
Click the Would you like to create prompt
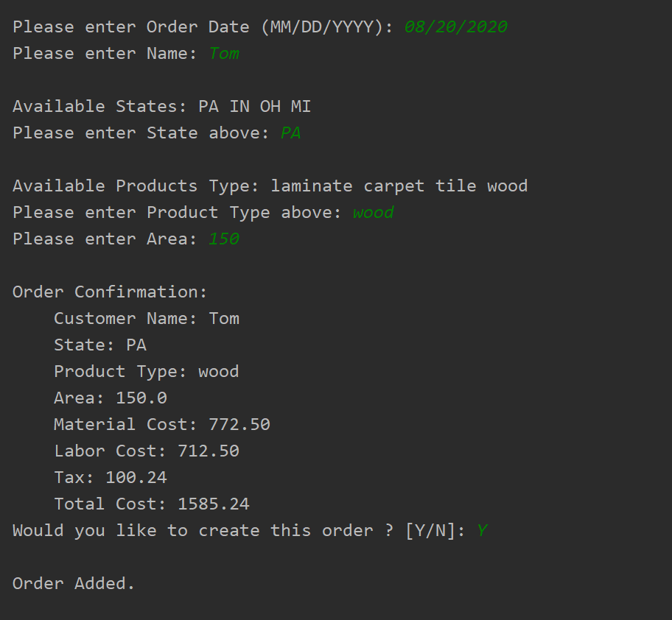239,531
